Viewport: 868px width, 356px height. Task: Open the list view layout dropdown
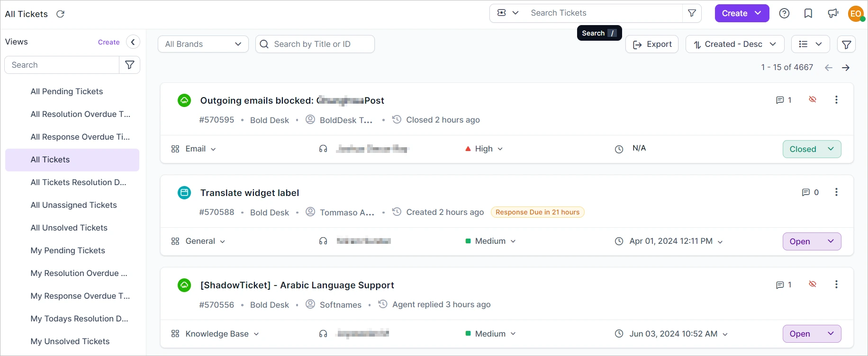click(x=811, y=44)
